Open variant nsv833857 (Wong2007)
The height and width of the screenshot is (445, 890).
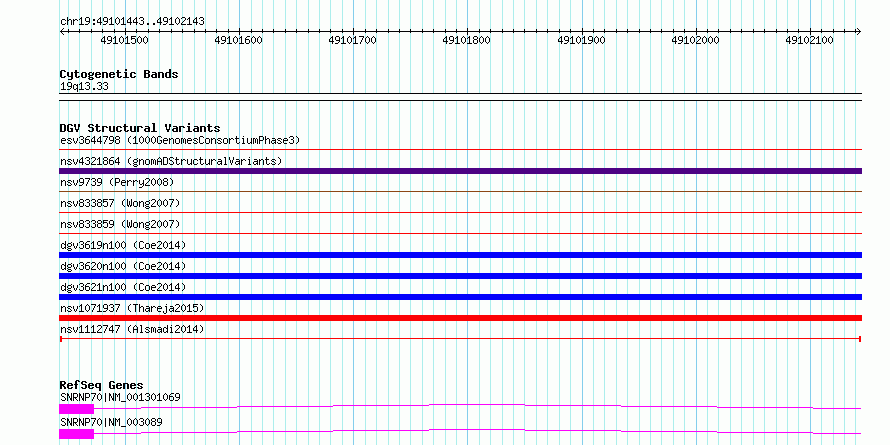(120, 203)
